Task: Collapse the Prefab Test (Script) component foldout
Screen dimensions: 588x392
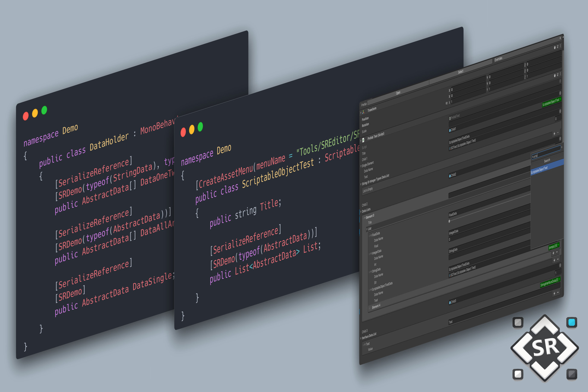Action: [361, 141]
